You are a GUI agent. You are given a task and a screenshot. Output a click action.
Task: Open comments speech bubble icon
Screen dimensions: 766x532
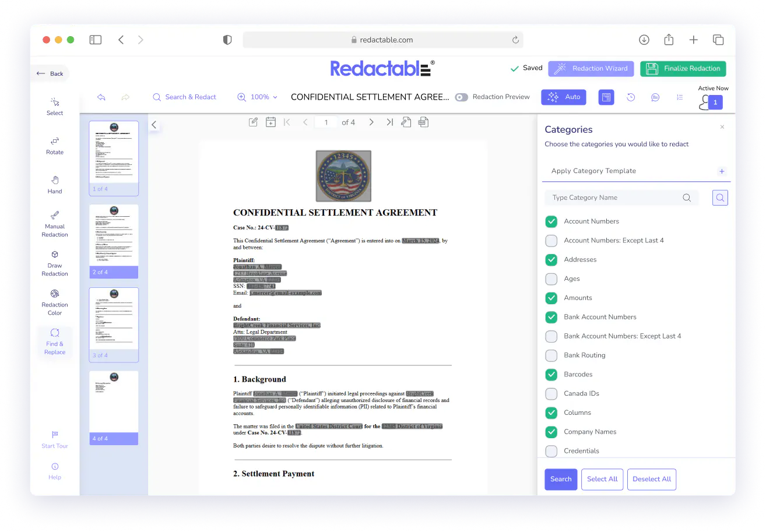coord(655,97)
